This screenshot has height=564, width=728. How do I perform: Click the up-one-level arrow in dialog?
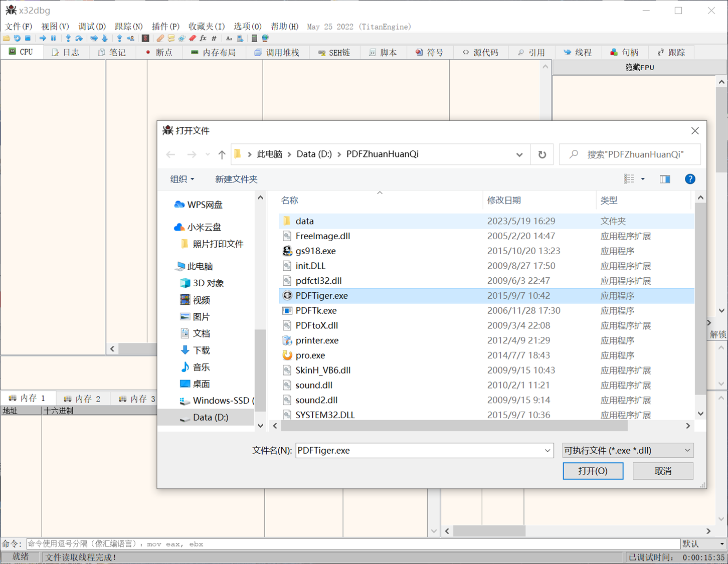pos(222,154)
